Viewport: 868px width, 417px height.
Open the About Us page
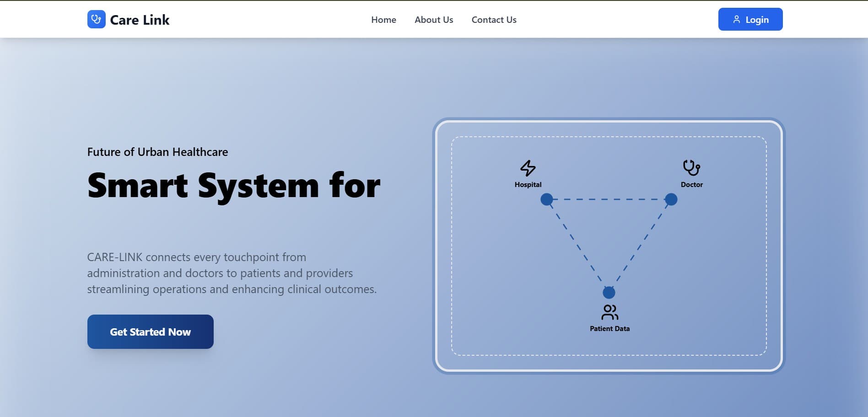click(x=433, y=20)
